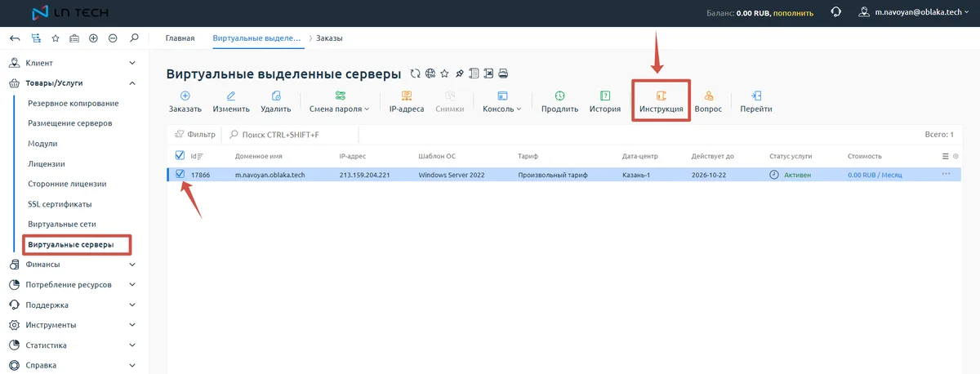This screenshot has height=374, width=980.
Task: Open Виртуальные сети in the sidebar
Action: point(61,225)
